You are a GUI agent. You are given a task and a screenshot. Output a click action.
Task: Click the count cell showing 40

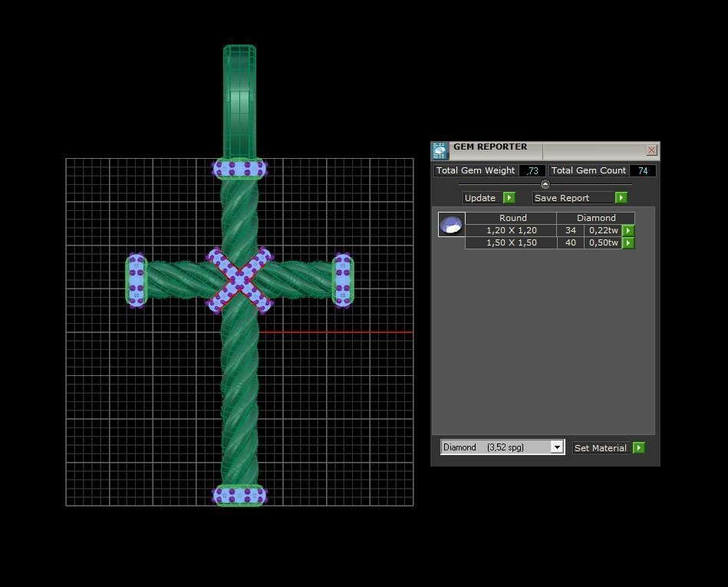(x=571, y=243)
